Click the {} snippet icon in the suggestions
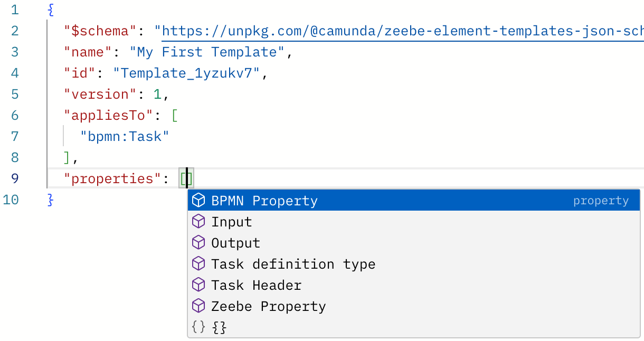 click(x=198, y=327)
